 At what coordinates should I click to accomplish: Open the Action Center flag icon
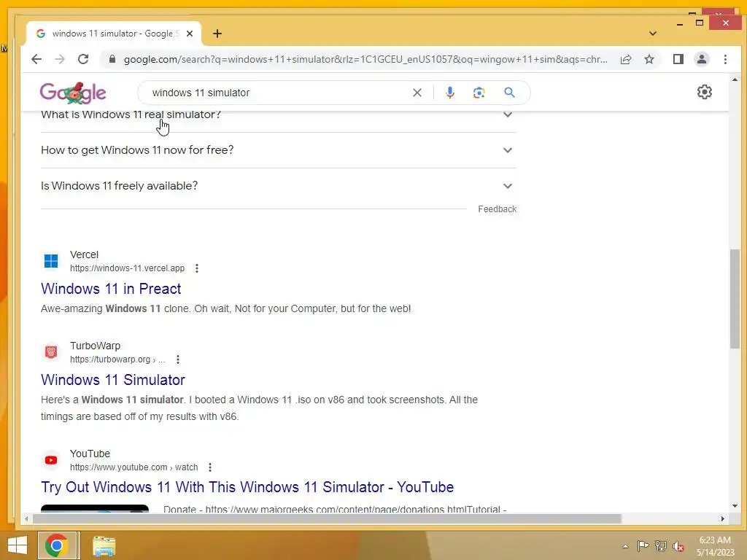tap(643, 546)
